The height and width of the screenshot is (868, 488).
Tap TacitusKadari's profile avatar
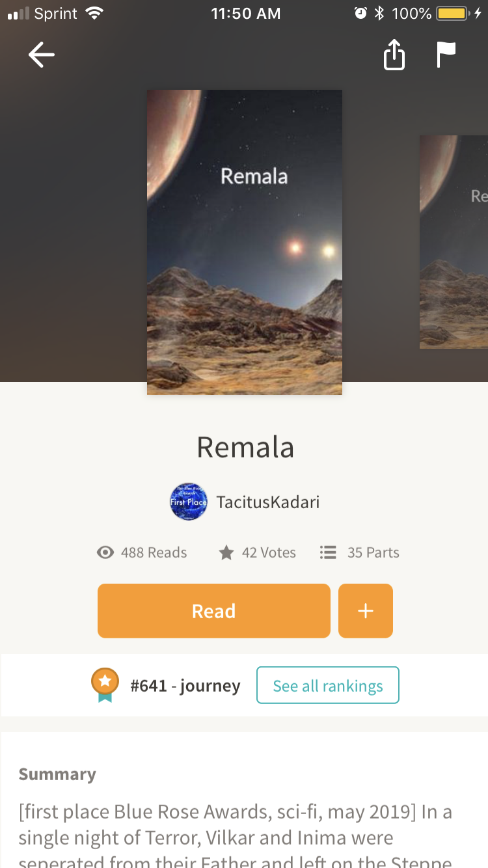(x=189, y=502)
